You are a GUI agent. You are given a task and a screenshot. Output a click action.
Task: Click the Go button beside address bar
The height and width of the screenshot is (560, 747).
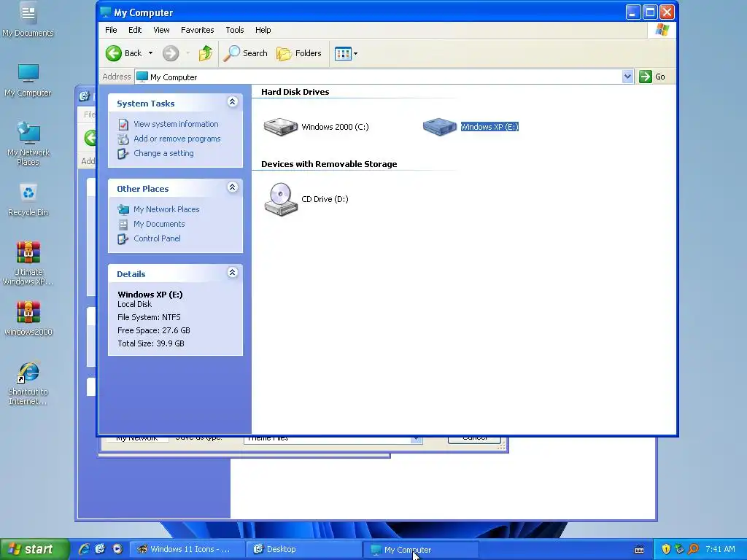(652, 77)
